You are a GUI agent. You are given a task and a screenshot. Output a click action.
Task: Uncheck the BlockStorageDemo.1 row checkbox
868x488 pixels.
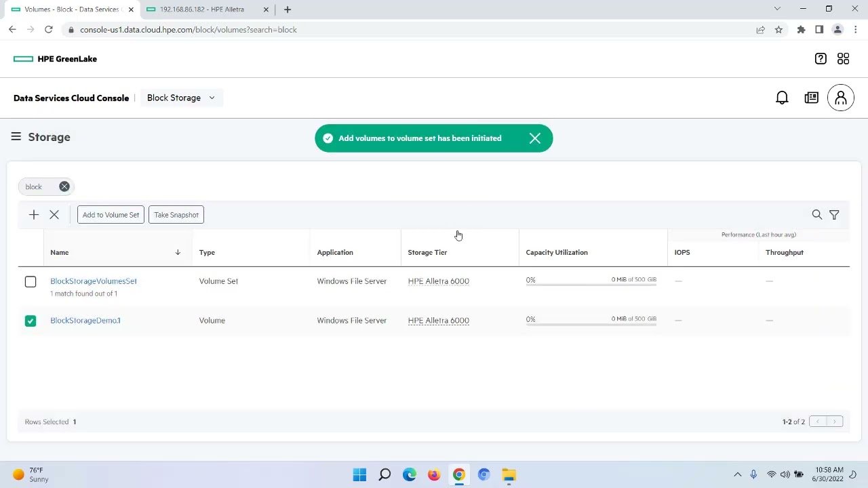[31, 321]
